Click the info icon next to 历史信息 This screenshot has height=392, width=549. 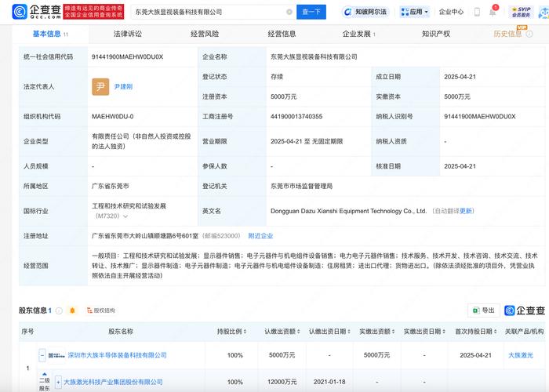point(529,34)
